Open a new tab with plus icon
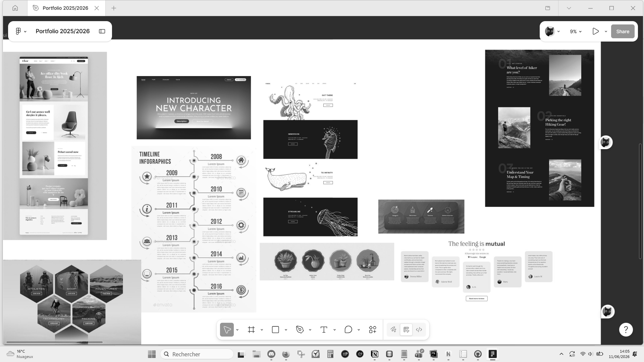This screenshot has width=644, height=362. click(114, 8)
